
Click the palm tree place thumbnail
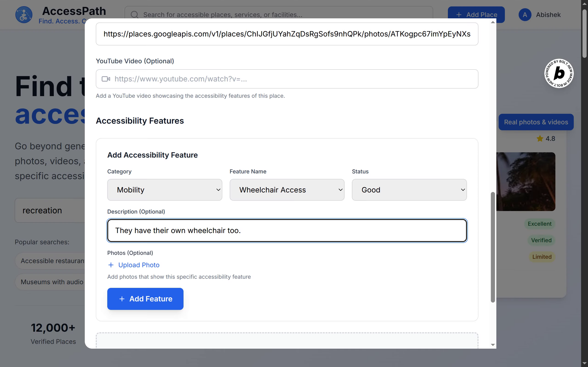coord(526,182)
